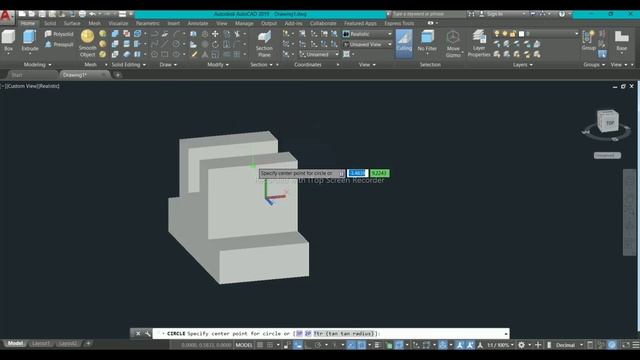Click the layer color white swatch

tap(521, 34)
